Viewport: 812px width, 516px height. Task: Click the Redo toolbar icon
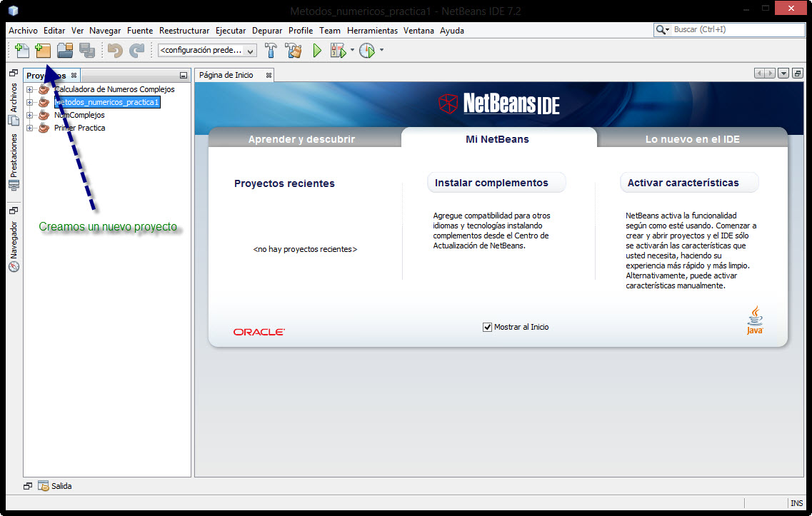[x=136, y=50]
